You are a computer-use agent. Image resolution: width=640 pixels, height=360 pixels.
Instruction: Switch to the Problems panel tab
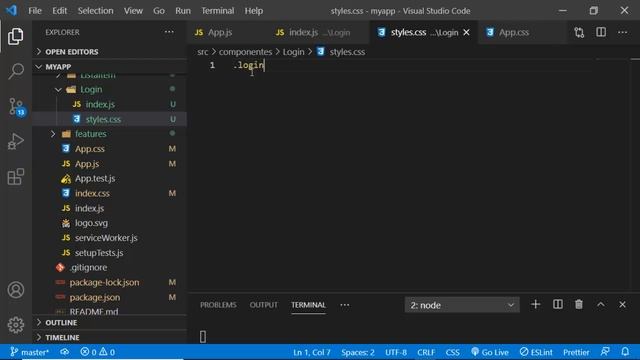click(x=218, y=305)
